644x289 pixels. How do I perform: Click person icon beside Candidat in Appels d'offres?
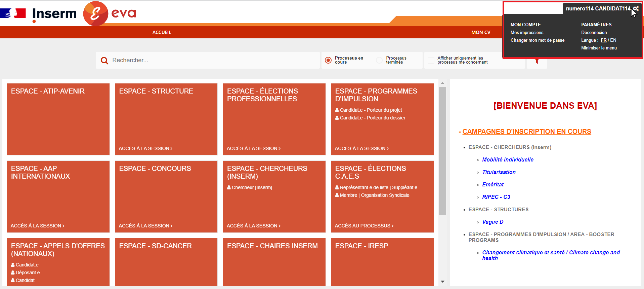click(13, 280)
